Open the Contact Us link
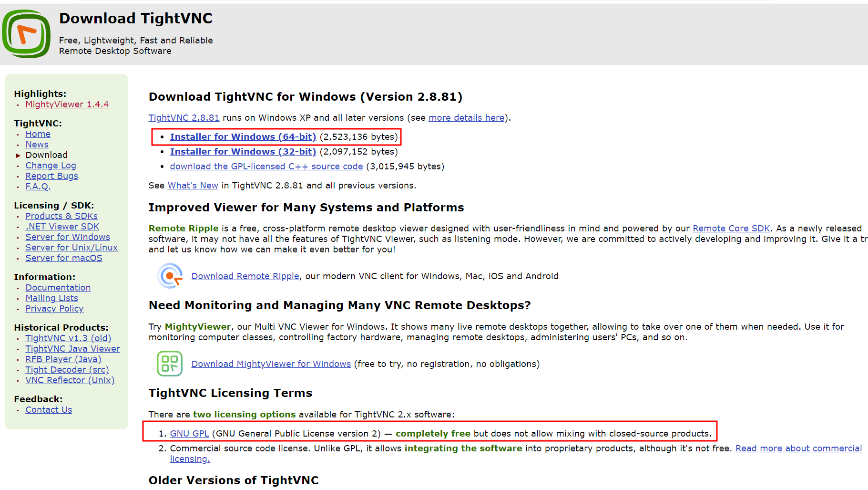This screenshot has width=868, height=490. (49, 410)
